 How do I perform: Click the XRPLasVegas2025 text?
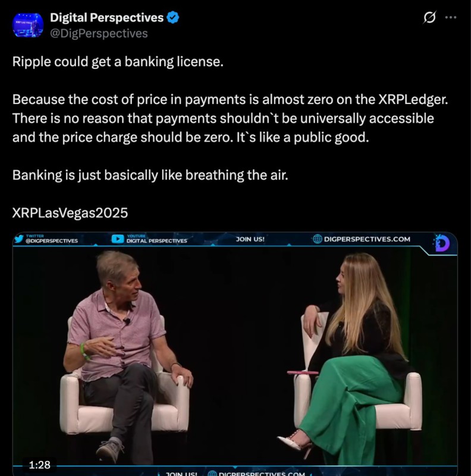70,213
